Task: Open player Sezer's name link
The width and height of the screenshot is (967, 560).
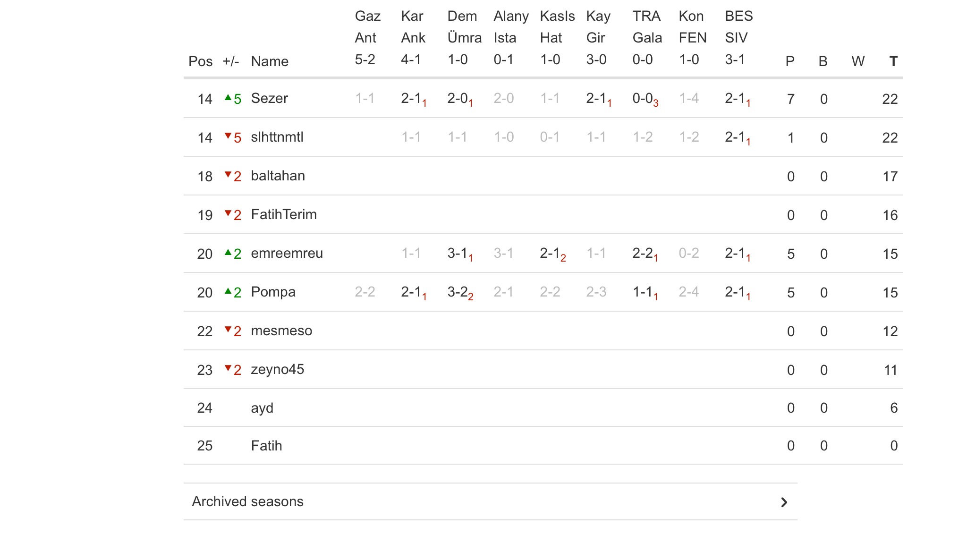Action: [269, 98]
